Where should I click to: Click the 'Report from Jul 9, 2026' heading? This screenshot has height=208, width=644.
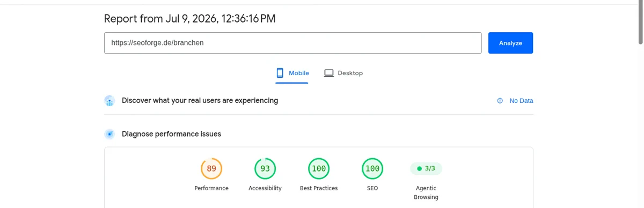(189, 19)
